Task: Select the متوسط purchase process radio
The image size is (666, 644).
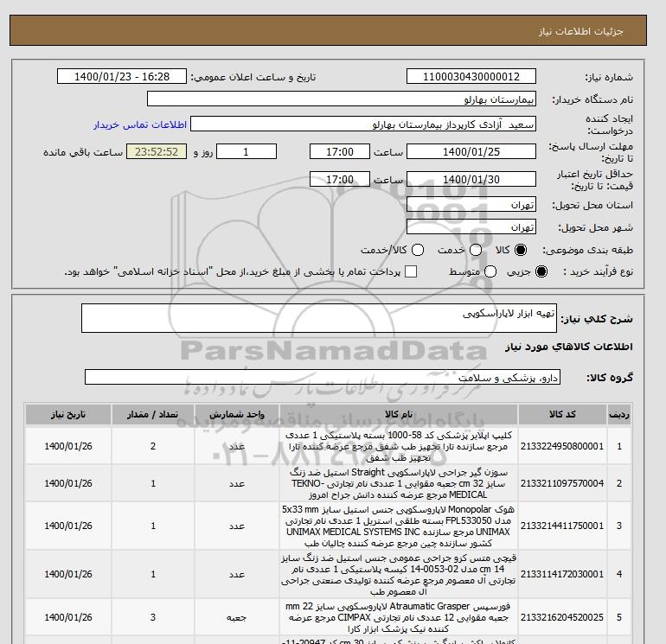Action: pyautogui.click(x=490, y=271)
